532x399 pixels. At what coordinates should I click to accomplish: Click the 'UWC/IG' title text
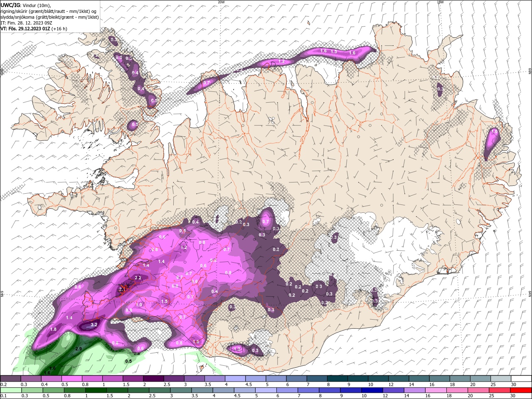click(x=10, y=5)
